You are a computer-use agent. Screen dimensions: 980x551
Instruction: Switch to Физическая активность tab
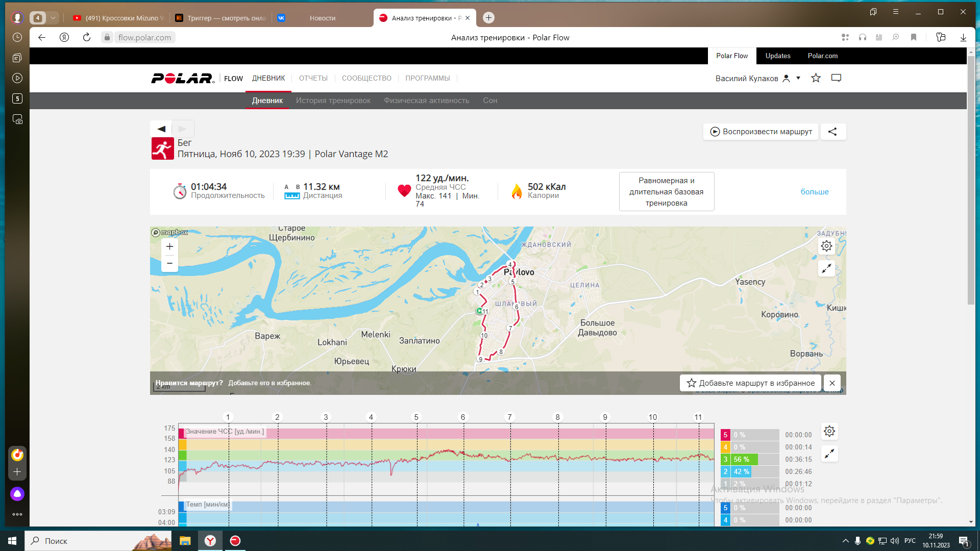[427, 101]
